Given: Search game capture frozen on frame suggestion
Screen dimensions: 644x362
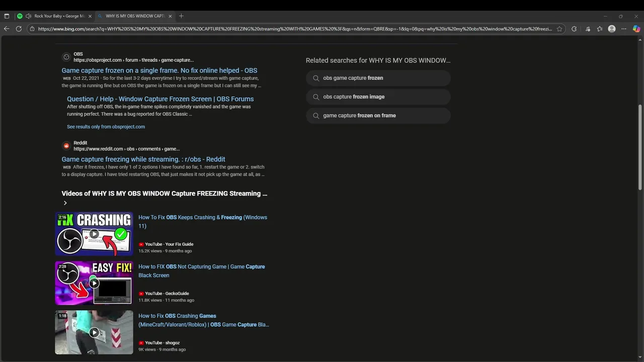Looking at the screenshot, I should 378,115.
